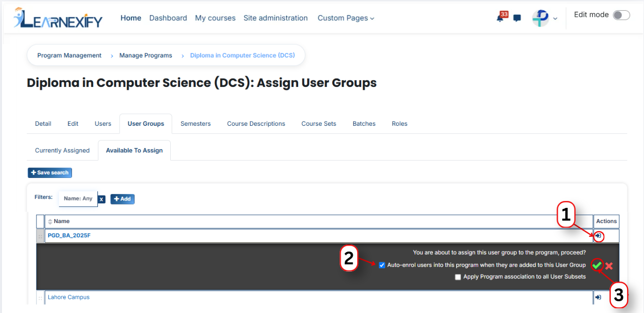Open the Currently Assigned sub-tab

pyautogui.click(x=62, y=151)
